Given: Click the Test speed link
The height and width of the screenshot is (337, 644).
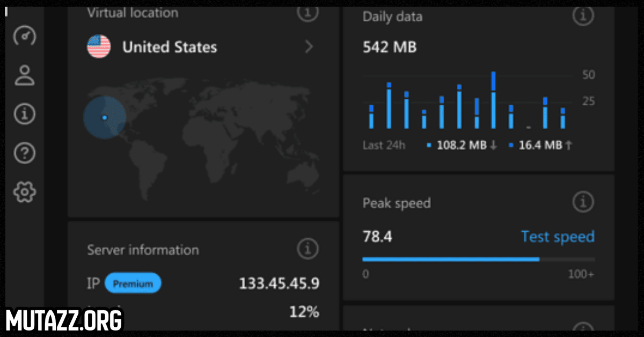Looking at the screenshot, I should point(558,237).
